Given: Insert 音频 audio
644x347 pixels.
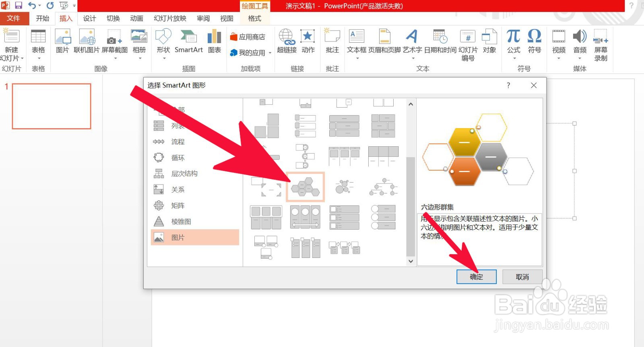Looking at the screenshot, I should coord(580,44).
